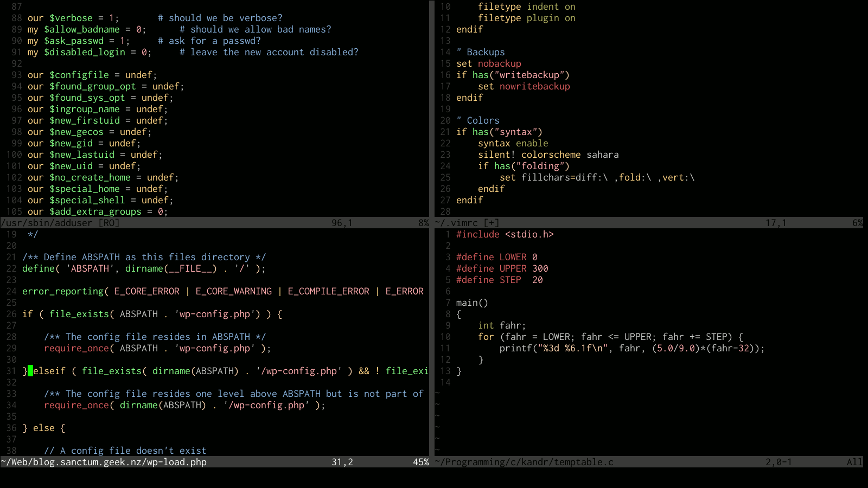Click 'our $found_group_opt = undef;'
868x488 pixels.
(x=106, y=86)
